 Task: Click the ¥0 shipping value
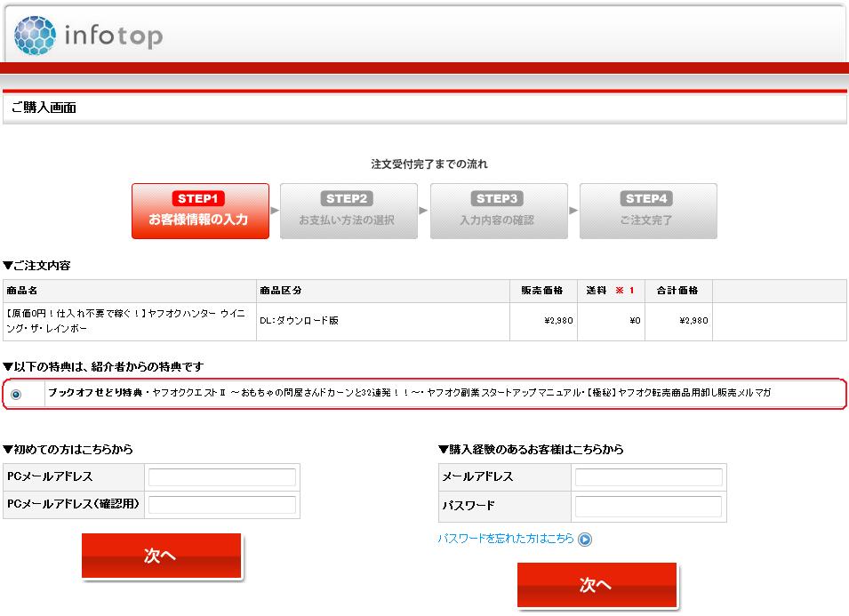tap(635, 321)
